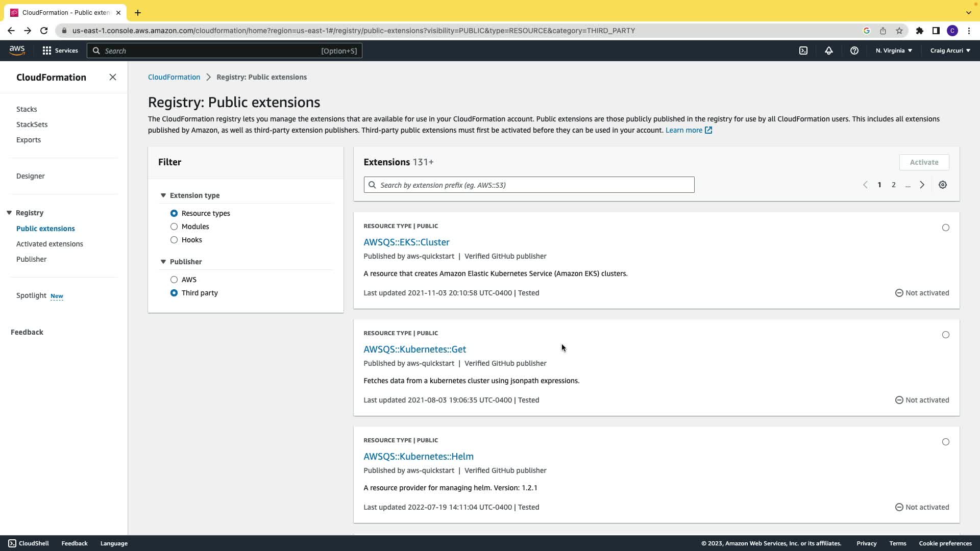Screen dimensions: 980x551
Task: Go to Stacks in sidebar
Action: coord(27,109)
